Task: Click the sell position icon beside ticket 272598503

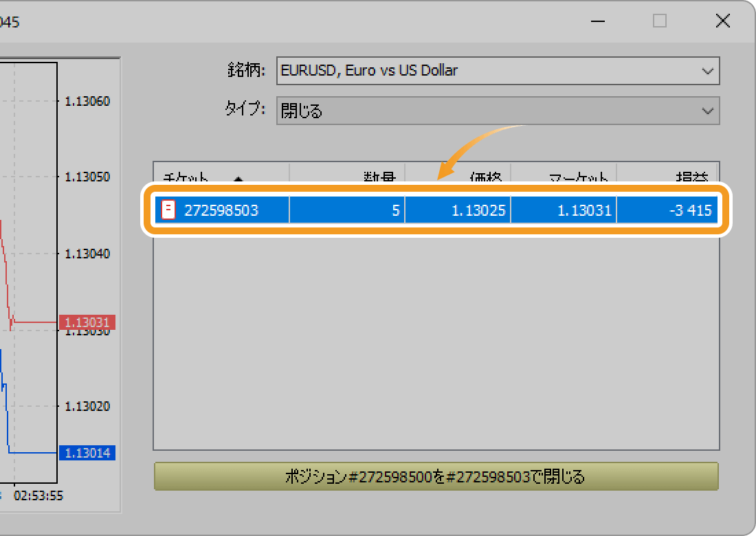Action: 168,210
